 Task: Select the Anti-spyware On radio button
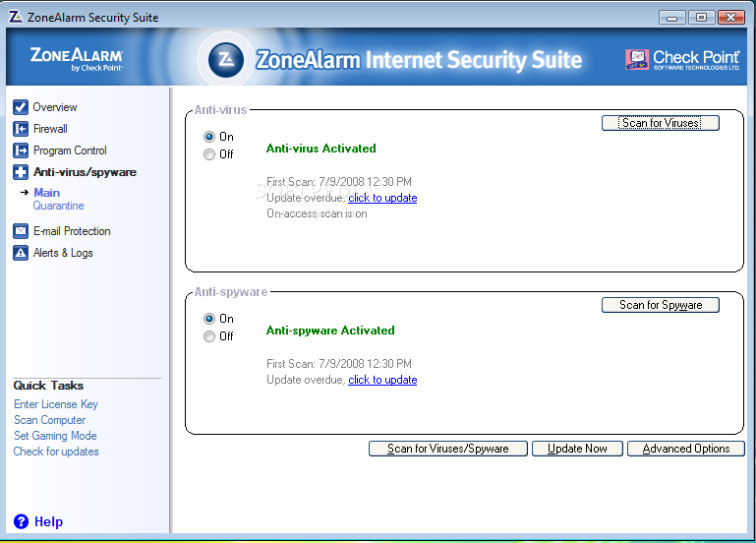point(208,319)
